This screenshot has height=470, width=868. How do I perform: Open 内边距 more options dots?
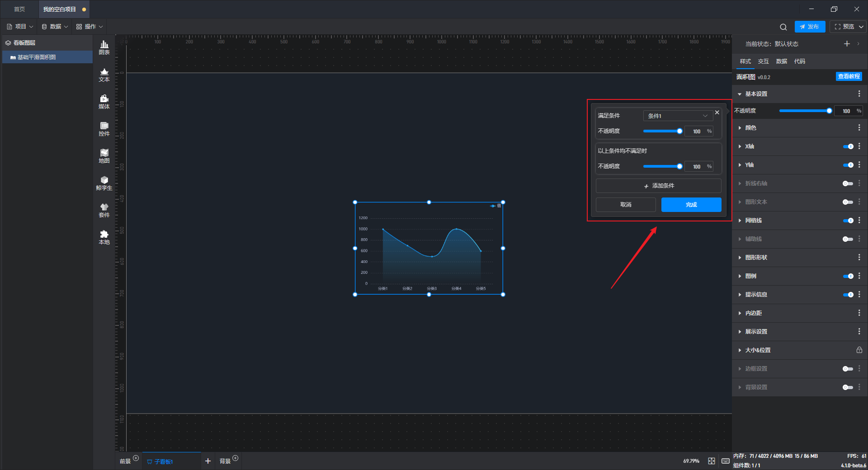pos(859,313)
